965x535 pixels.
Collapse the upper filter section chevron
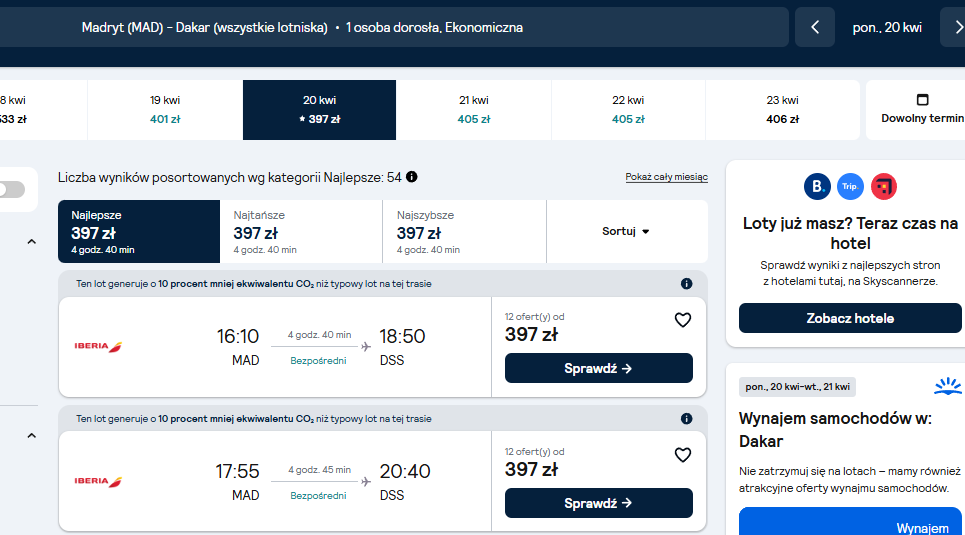pos(32,242)
